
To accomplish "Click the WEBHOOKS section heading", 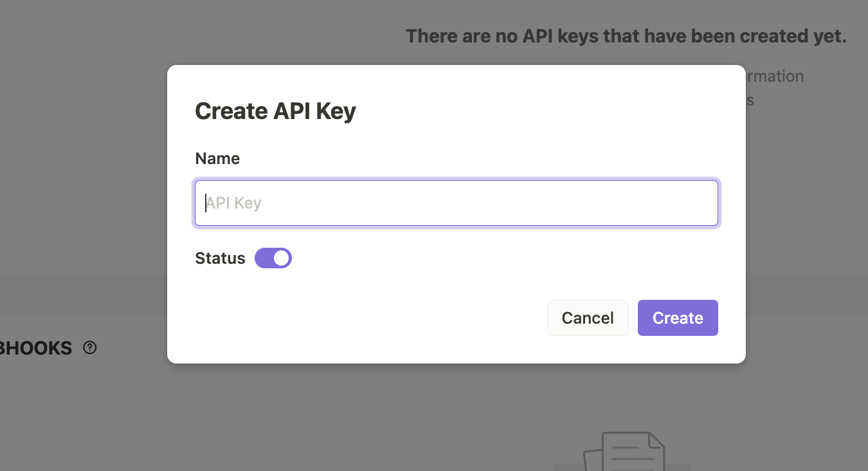I will (35, 347).
